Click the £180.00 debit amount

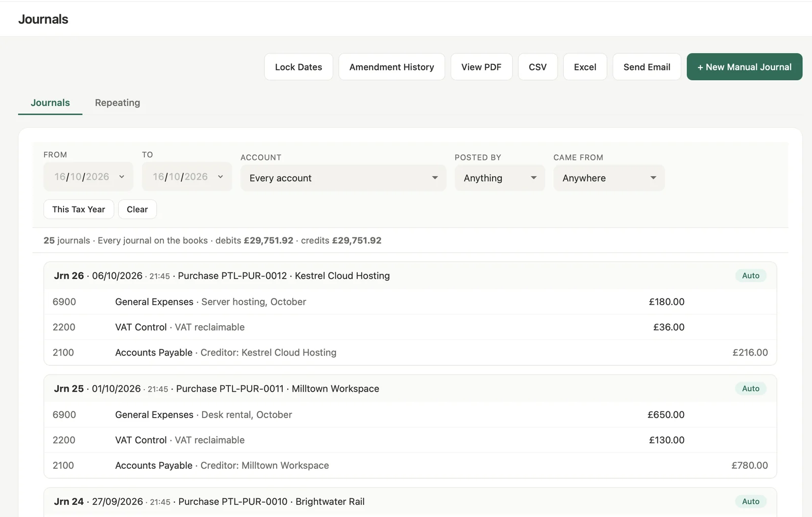[x=666, y=302]
